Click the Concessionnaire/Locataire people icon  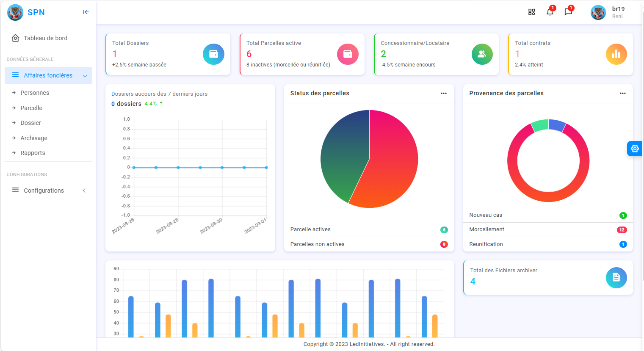click(482, 54)
